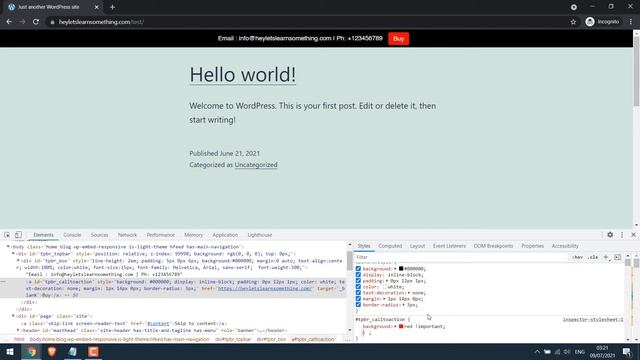This screenshot has width=640, height=360.
Task: Click the browser back arrow
Action: 9,22
